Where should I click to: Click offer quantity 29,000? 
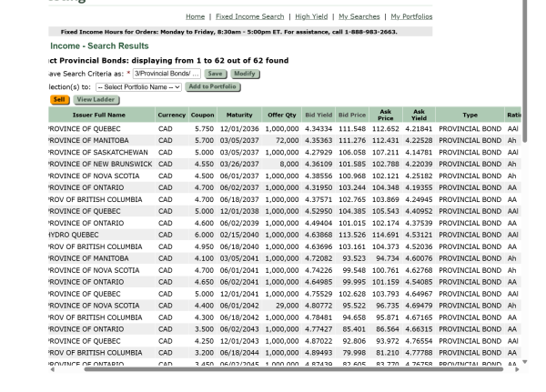(287, 306)
